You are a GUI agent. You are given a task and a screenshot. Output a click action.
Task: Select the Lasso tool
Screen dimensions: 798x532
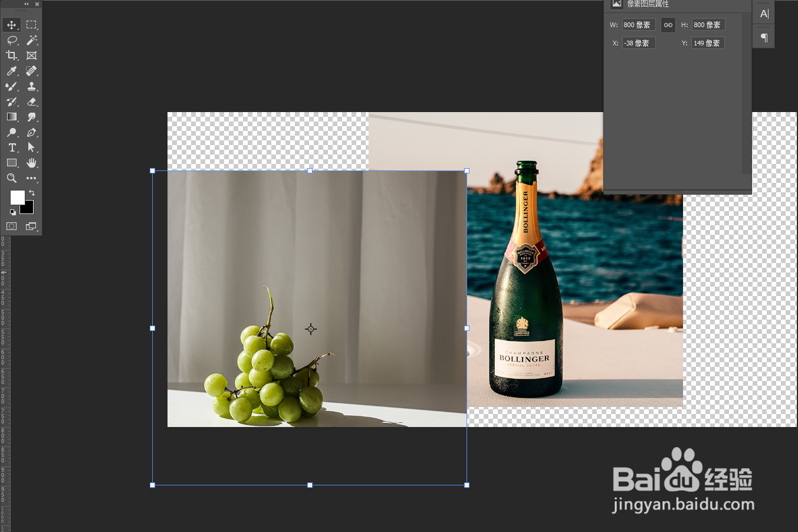tap(12, 40)
